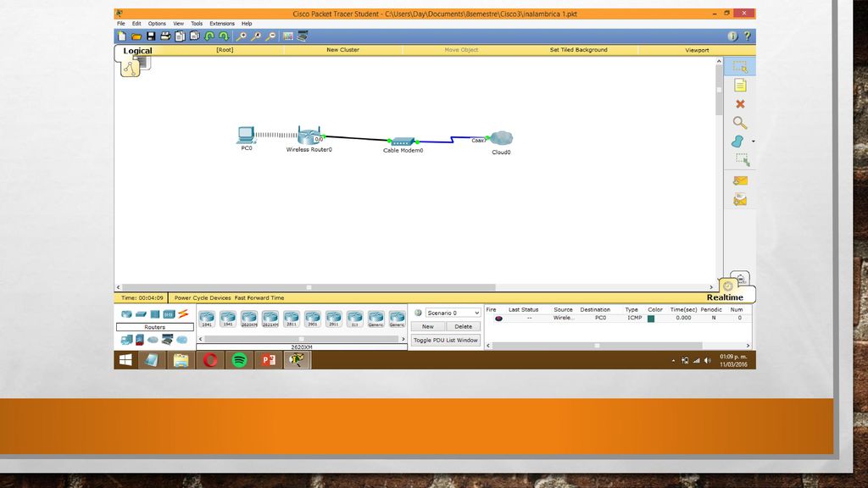Open the Scenario 0 dropdown

[x=453, y=313]
